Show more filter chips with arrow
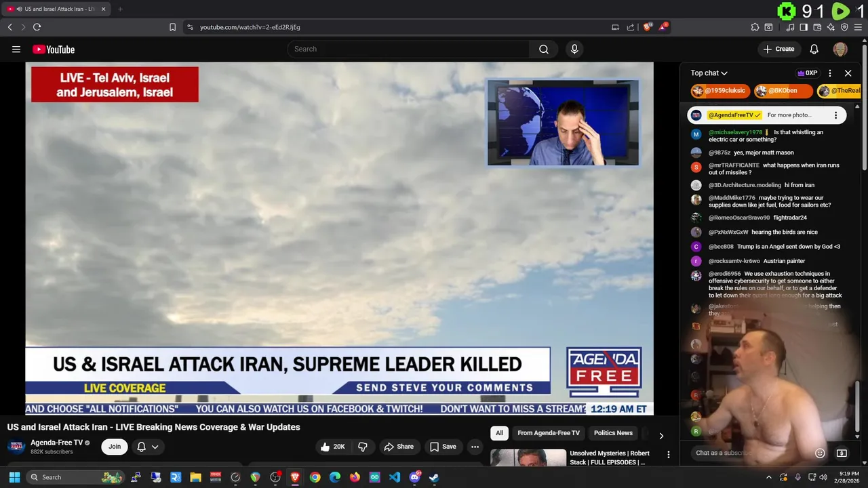The image size is (868, 488). pyautogui.click(x=661, y=436)
